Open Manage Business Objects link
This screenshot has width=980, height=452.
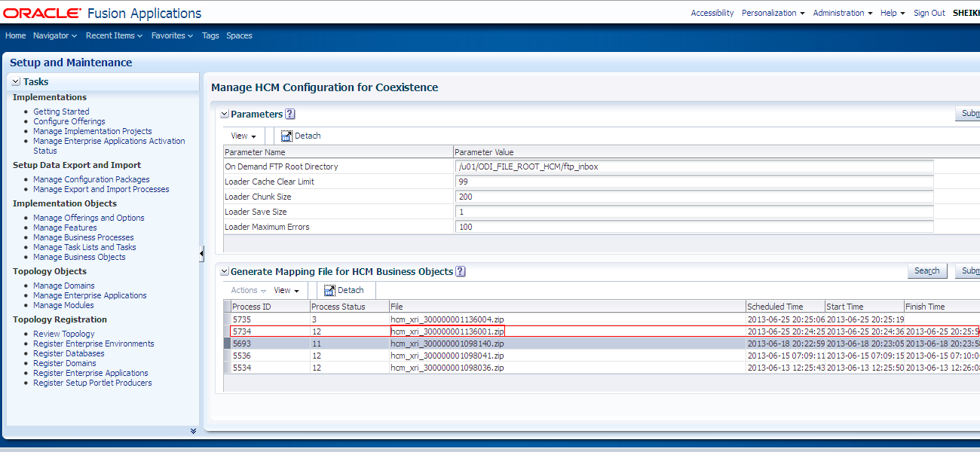click(x=79, y=257)
